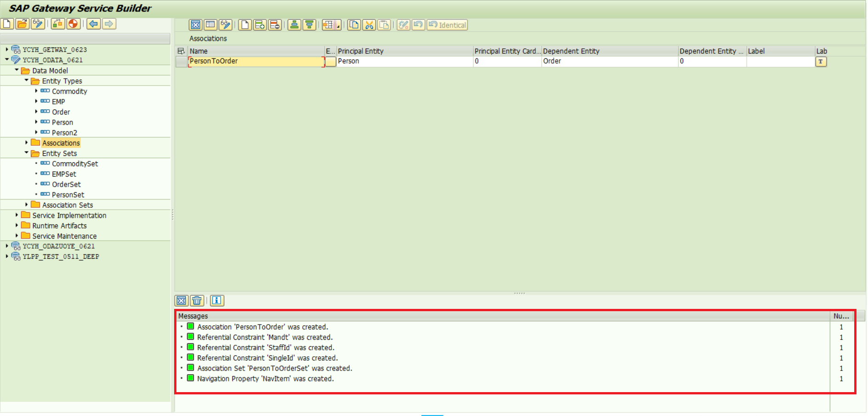Open the Runtime Artifacts folder
This screenshot has height=416, width=868.
pos(59,226)
